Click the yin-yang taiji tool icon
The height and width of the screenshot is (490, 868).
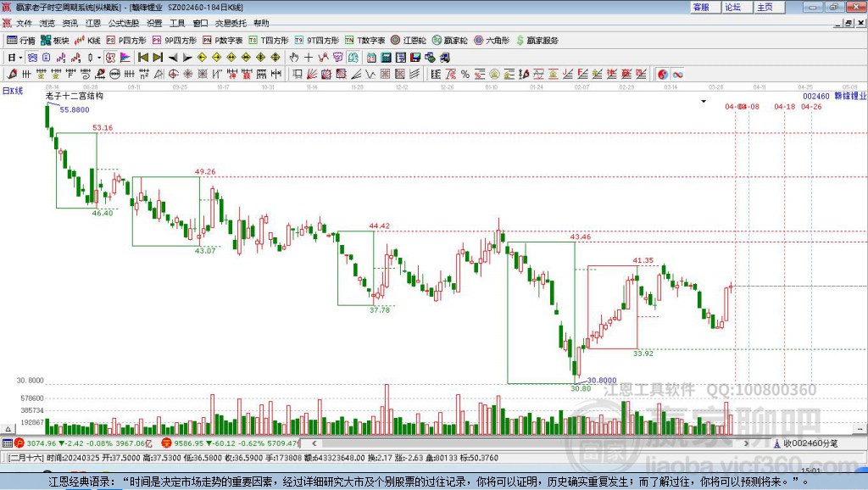click(x=663, y=75)
